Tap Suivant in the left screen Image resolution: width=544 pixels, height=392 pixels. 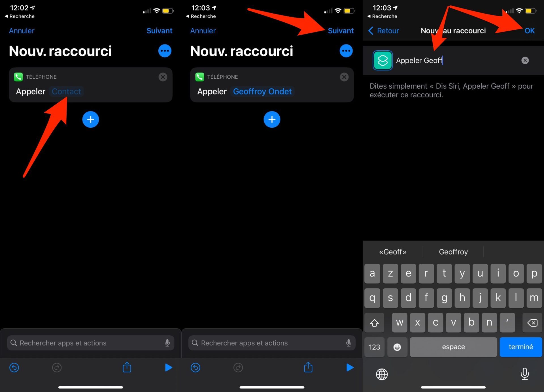click(x=159, y=31)
